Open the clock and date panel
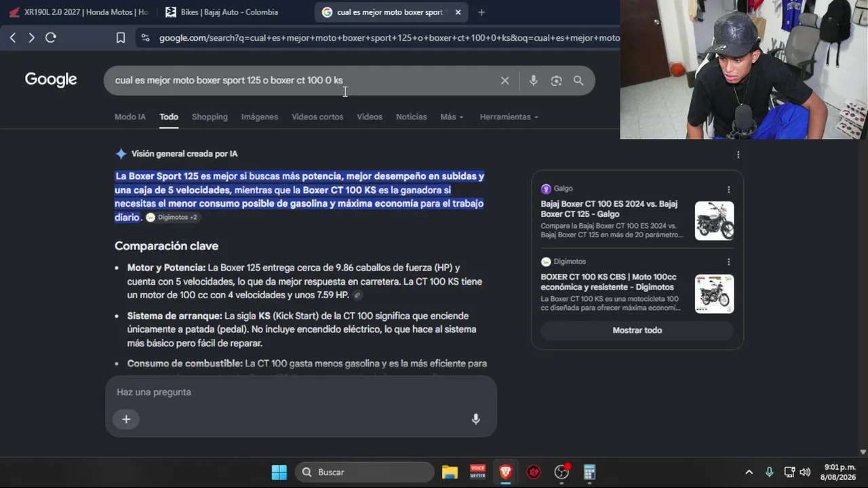The image size is (868, 488). [840, 472]
